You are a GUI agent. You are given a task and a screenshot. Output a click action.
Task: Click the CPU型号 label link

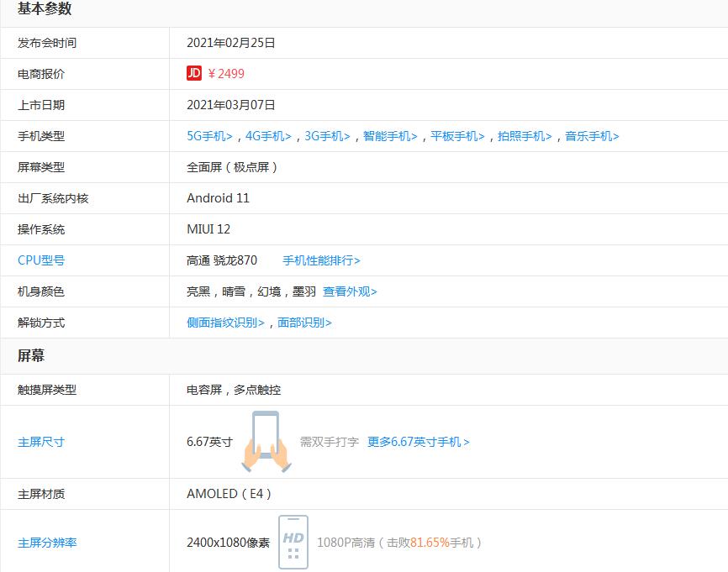[x=41, y=260]
